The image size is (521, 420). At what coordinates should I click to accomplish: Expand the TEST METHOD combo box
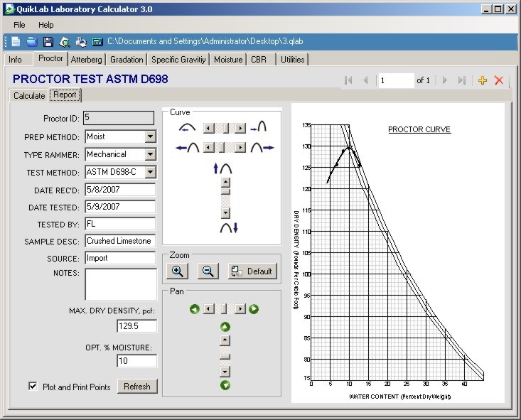[150, 172]
